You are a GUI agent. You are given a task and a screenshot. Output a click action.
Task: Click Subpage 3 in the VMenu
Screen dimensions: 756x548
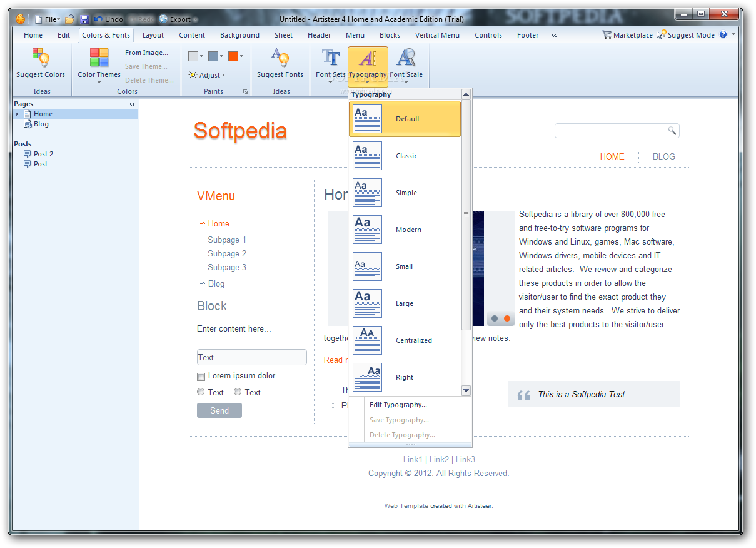(227, 267)
